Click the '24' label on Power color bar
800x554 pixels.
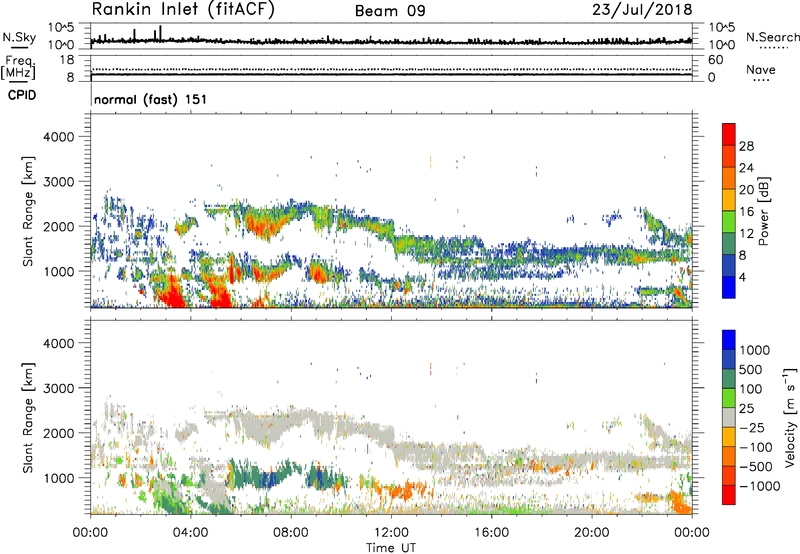746,168
